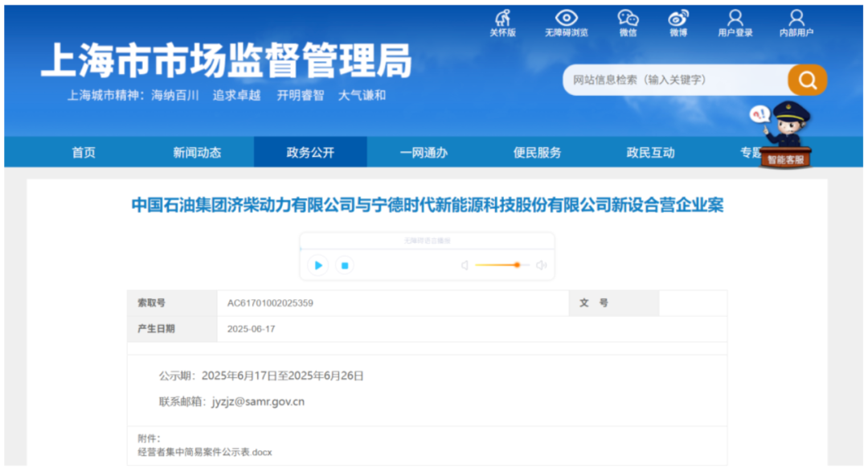Click the Weibo (微博) icon

[678, 21]
